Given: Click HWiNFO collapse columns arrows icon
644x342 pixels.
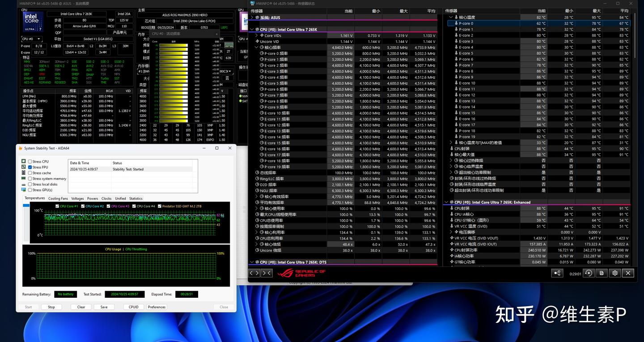Looking at the screenshot, I should (x=267, y=273).
